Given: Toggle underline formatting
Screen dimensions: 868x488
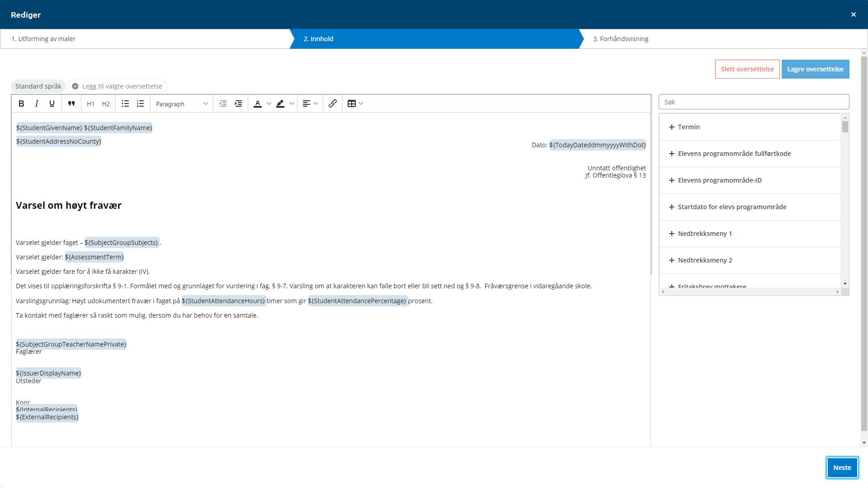Looking at the screenshot, I should [52, 103].
